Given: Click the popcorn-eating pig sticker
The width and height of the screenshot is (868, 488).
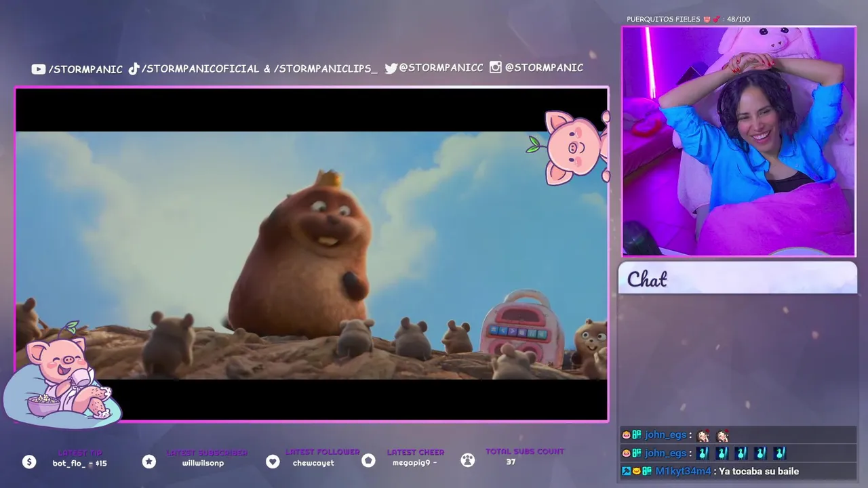Looking at the screenshot, I should (x=61, y=376).
